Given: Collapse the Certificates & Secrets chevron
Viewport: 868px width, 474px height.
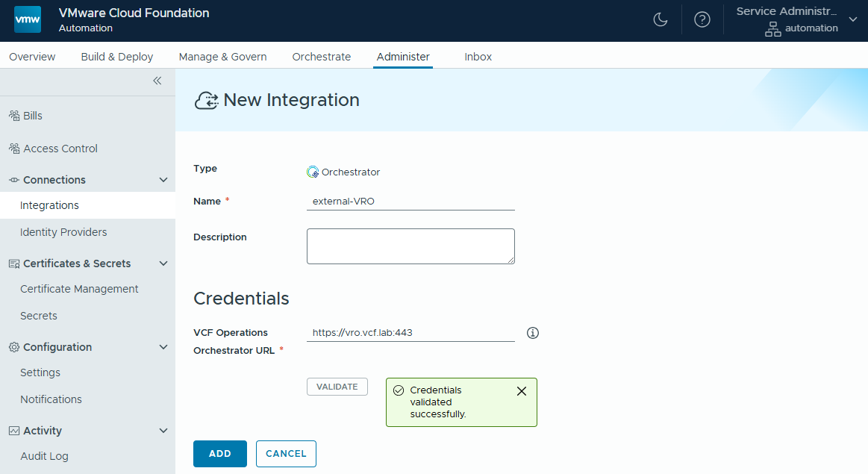Looking at the screenshot, I should 163,263.
